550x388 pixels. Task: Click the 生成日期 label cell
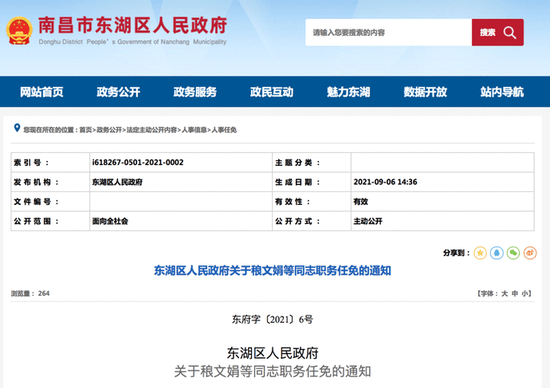[x=312, y=182]
